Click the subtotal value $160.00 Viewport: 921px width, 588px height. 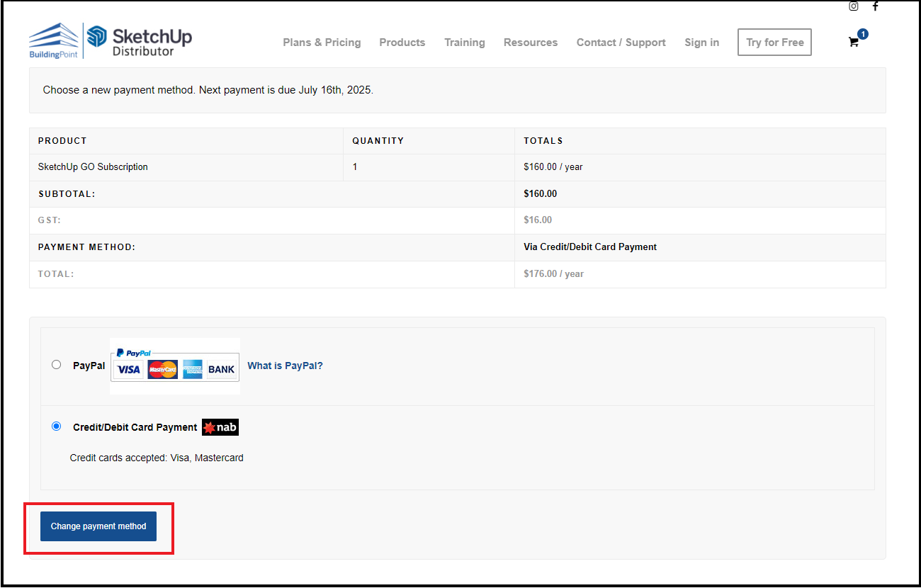click(541, 193)
